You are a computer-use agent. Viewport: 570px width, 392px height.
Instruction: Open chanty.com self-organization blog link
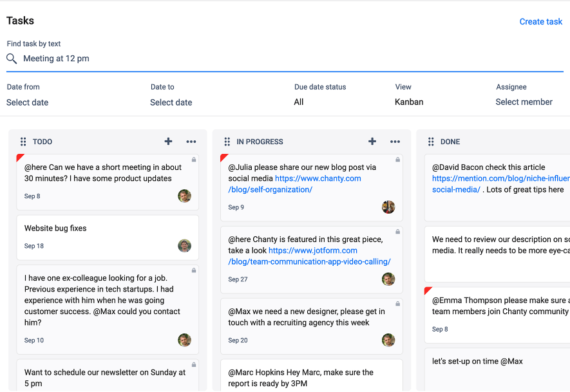pyautogui.click(x=294, y=184)
